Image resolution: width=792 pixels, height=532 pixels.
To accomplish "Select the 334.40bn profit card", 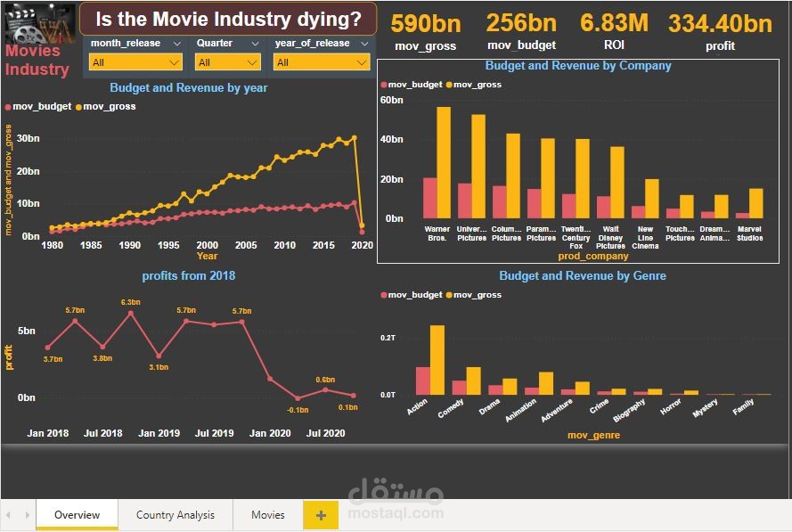I will coord(720,31).
